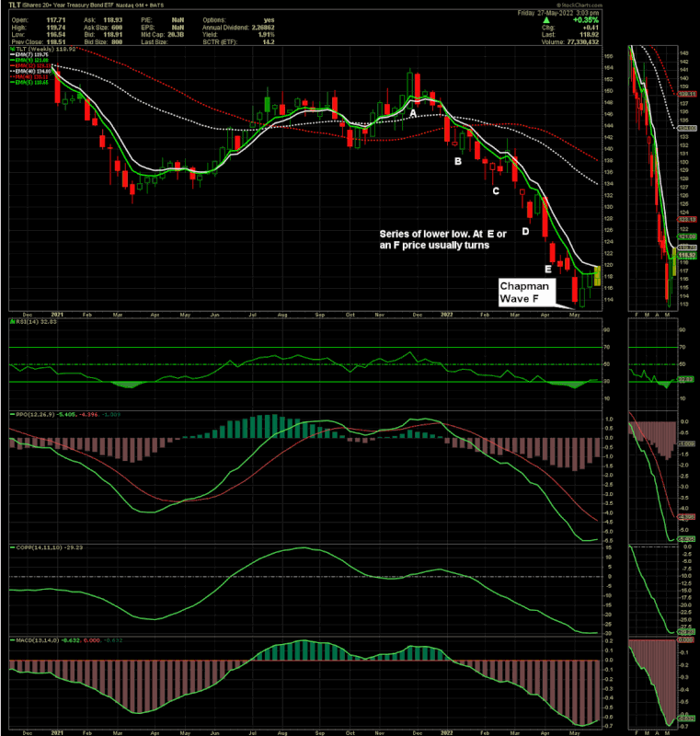700x736 pixels.
Task: Click the +0.35% percent change
Action: [x=586, y=20]
